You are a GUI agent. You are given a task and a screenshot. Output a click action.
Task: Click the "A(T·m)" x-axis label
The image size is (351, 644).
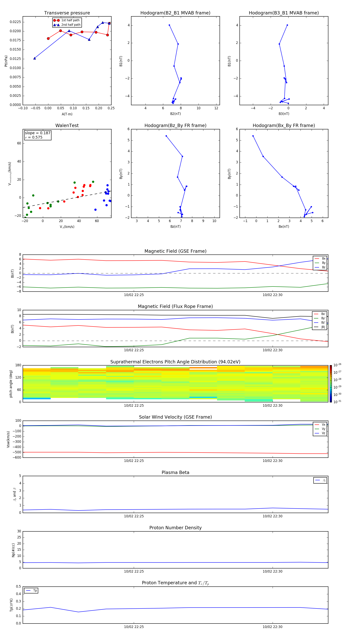tap(67, 114)
